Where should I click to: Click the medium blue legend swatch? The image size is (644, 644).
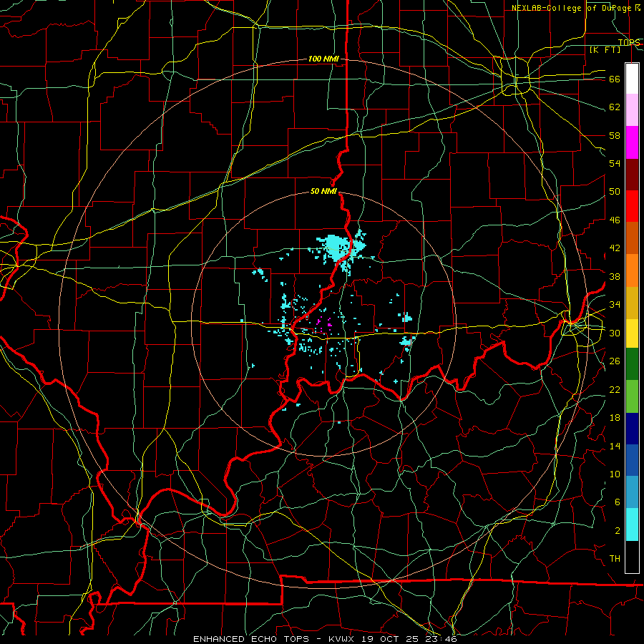tap(632, 460)
